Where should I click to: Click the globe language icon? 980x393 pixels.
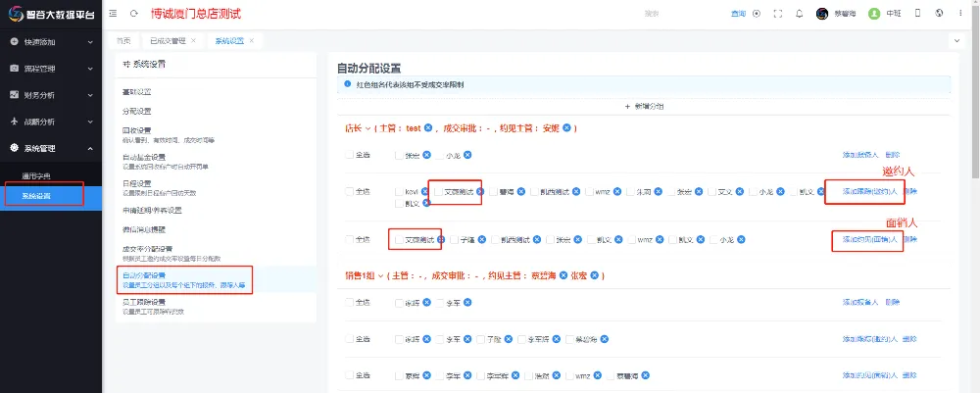click(x=939, y=14)
